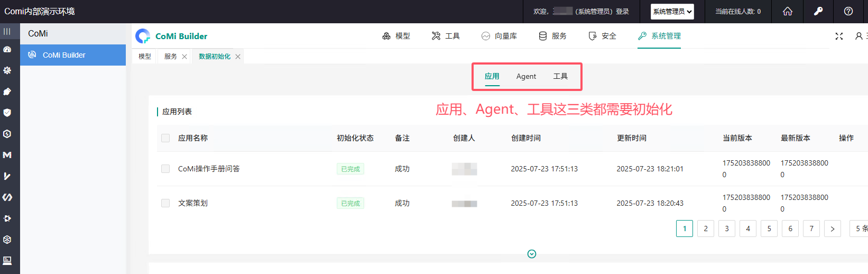Go to page 7
868x274 pixels.
(x=811, y=229)
